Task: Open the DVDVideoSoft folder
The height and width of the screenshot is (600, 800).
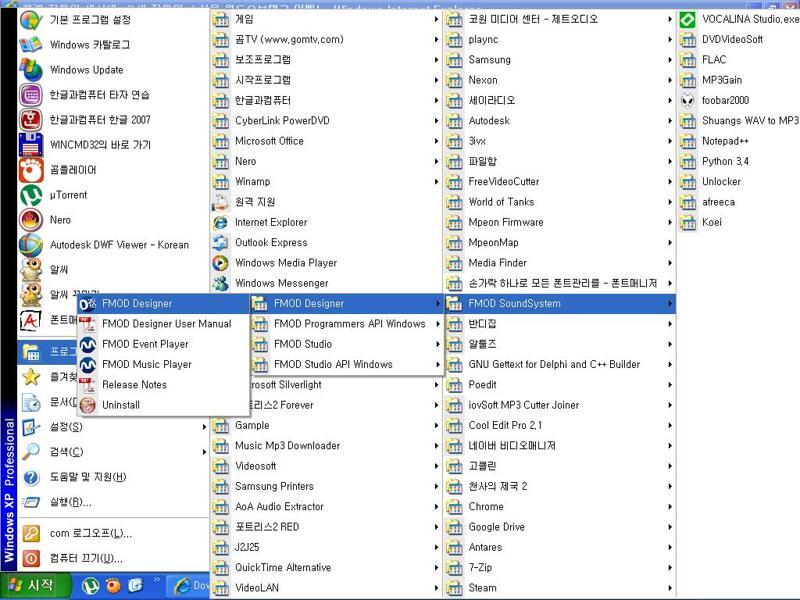Action: click(738, 39)
